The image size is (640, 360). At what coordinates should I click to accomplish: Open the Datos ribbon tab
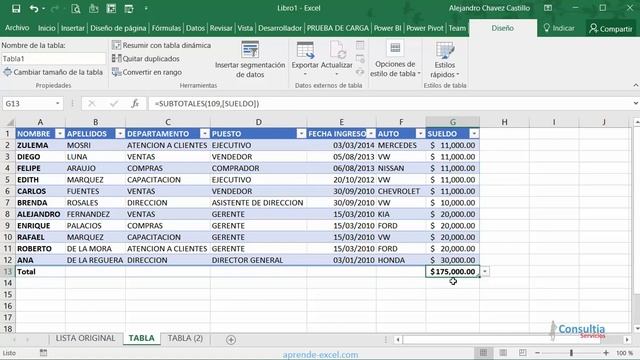click(195, 28)
